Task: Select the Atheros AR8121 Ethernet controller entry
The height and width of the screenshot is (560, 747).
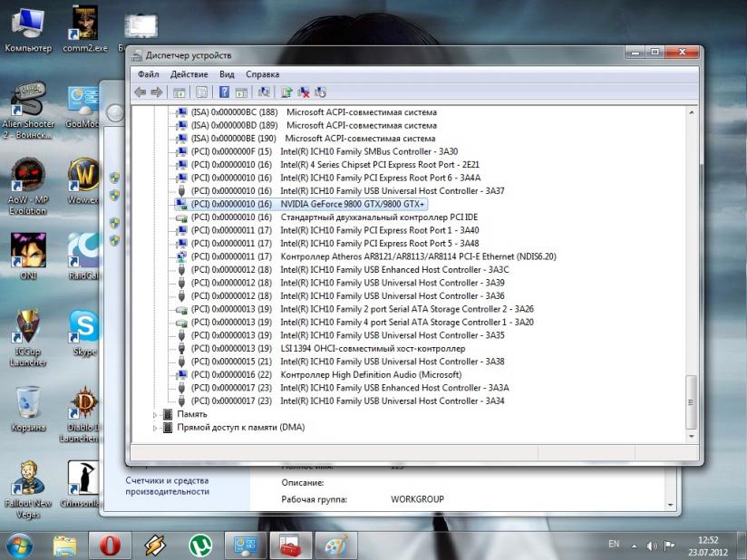Action: (x=418, y=256)
